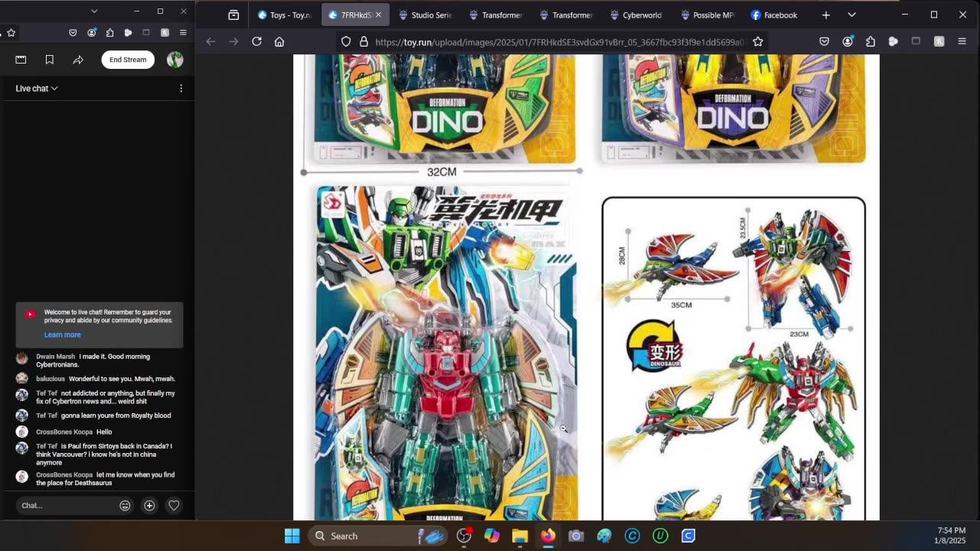Click CrossBones Koopa's "Hello" message

[100, 432]
